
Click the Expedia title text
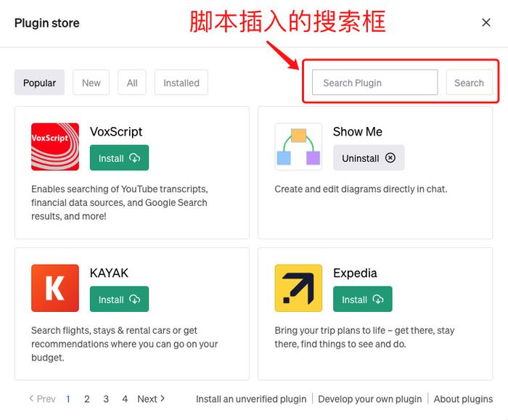pos(355,273)
